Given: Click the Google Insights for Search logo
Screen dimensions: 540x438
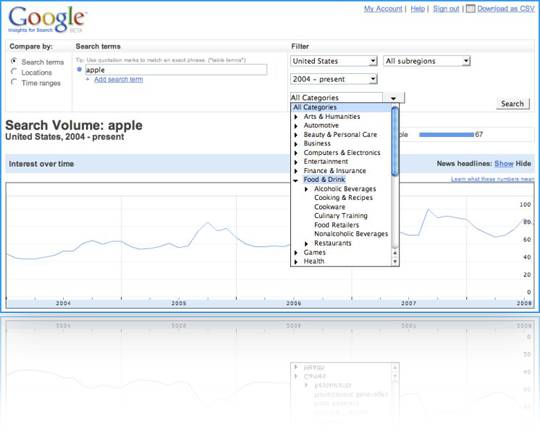Looking at the screenshot, I should [47, 19].
